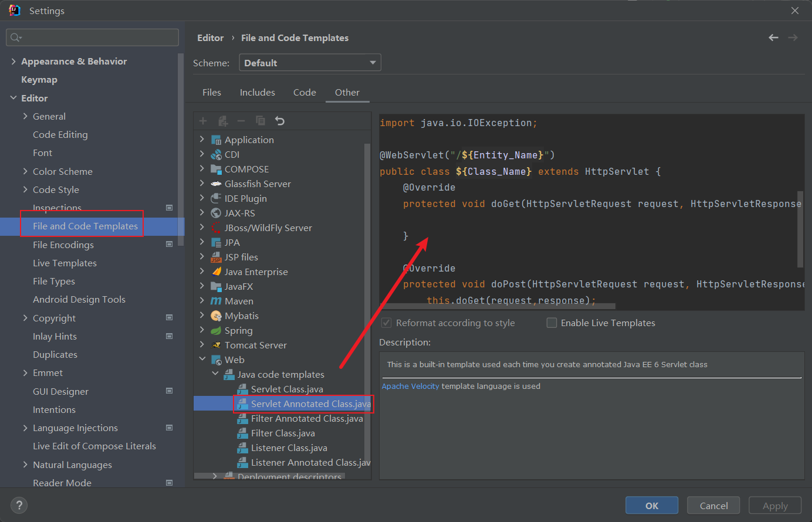Image resolution: width=812 pixels, height=522 pixels.
Task: Select the COMPOSE template group
Action: coord(246,169)
